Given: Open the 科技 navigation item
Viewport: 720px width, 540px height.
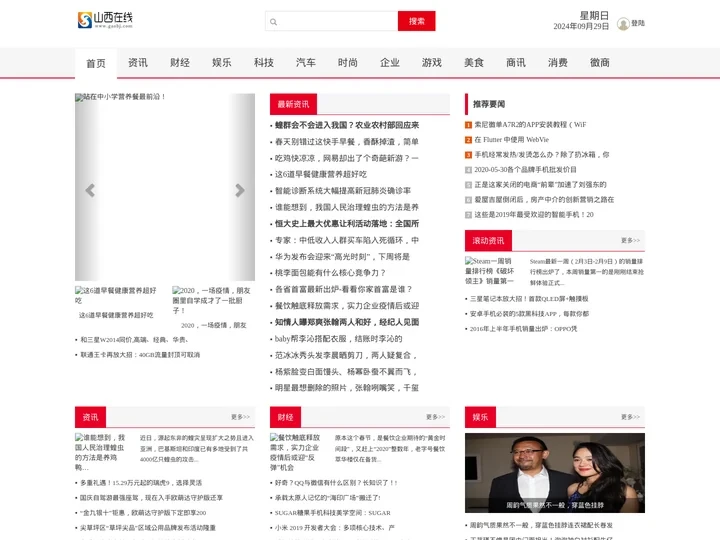Looking at the screenshot, I should 264,63.
